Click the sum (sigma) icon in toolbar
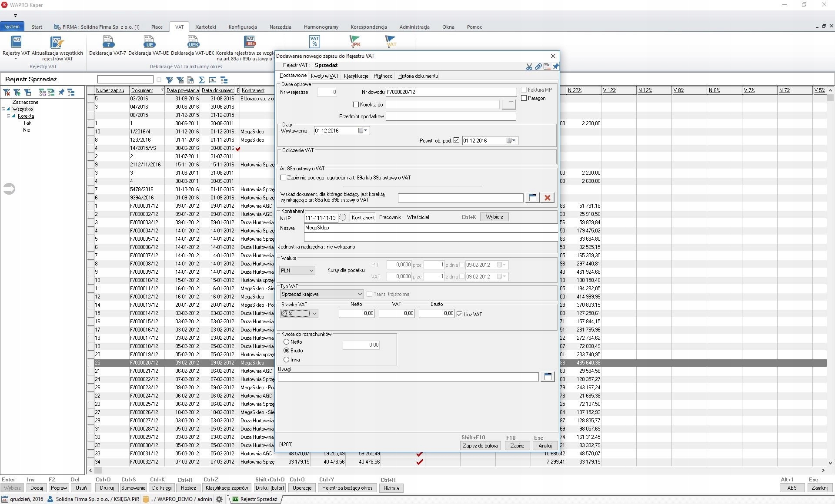This screenshot has height=504, width=835. coord(201,80)
